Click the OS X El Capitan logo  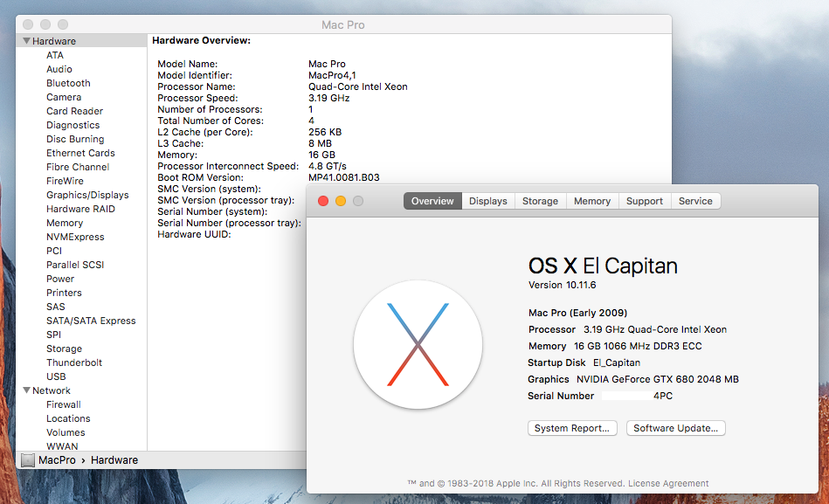(x=418, y=344)
